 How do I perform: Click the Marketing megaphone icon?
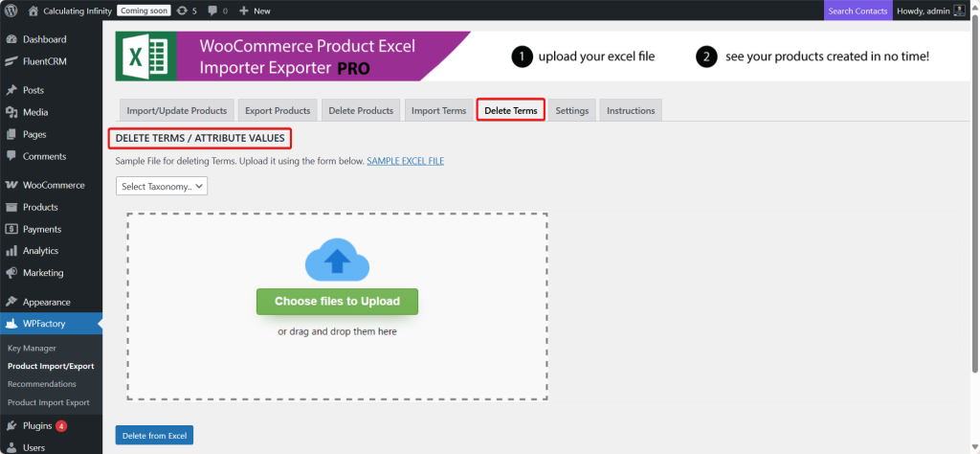11,273
